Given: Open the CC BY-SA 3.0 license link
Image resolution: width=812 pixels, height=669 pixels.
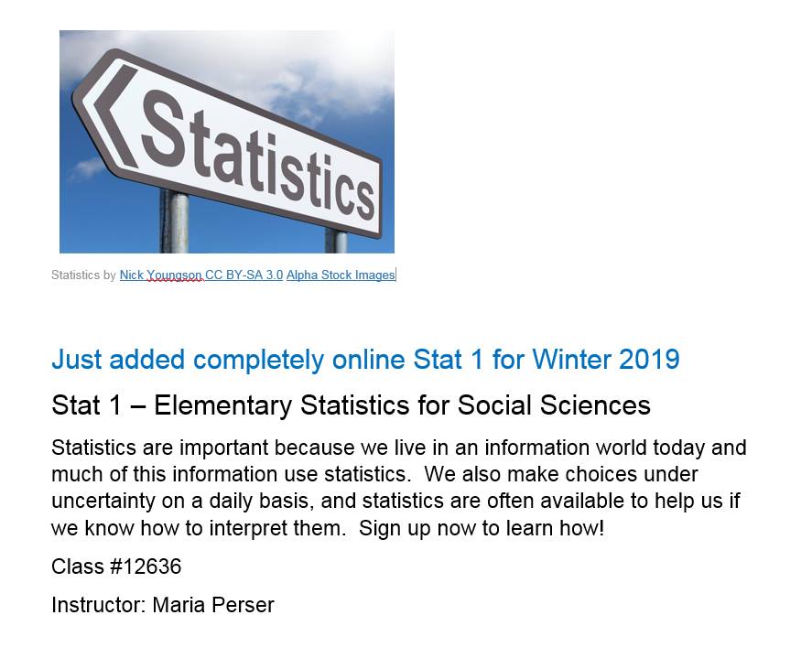Looking at the screenshot, I should point(244,275).
